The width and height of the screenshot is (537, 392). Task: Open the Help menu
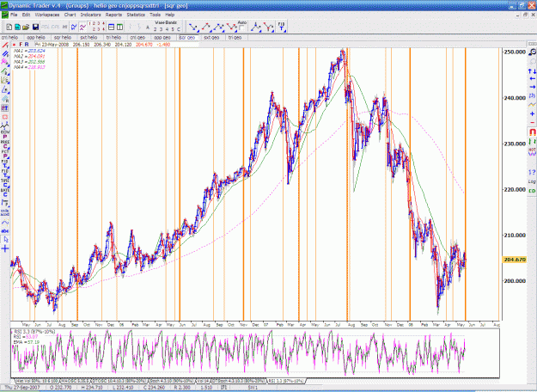point(170,15)
